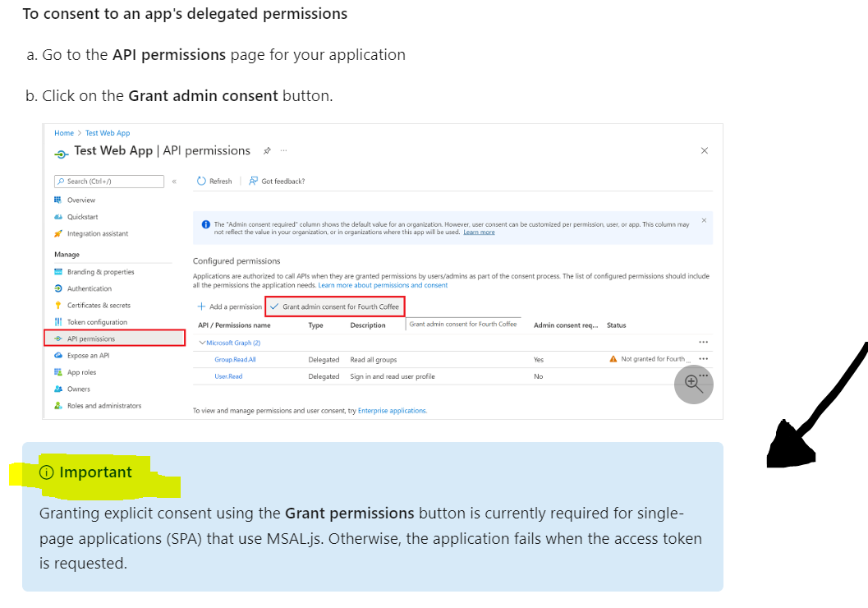The height and width of the screenshot is (608, 868).
Task: Click Delegated in the User.Read row
Action: tap(324, 376)
